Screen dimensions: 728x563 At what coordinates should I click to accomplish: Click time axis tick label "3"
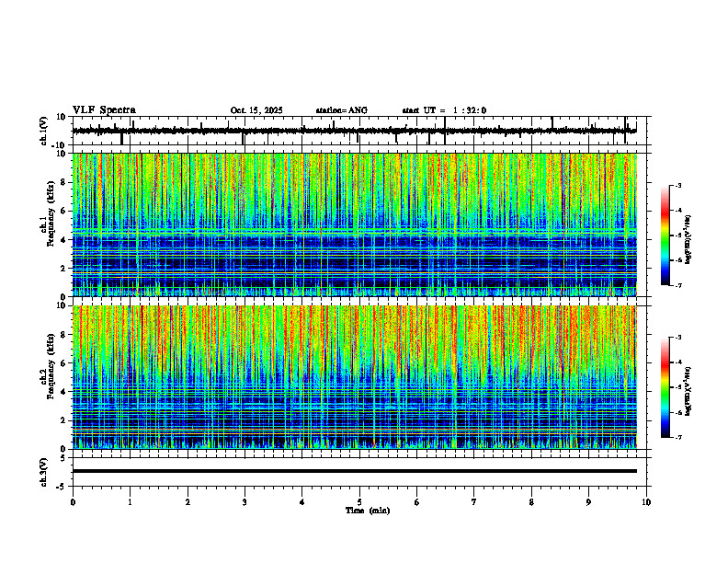245,502
